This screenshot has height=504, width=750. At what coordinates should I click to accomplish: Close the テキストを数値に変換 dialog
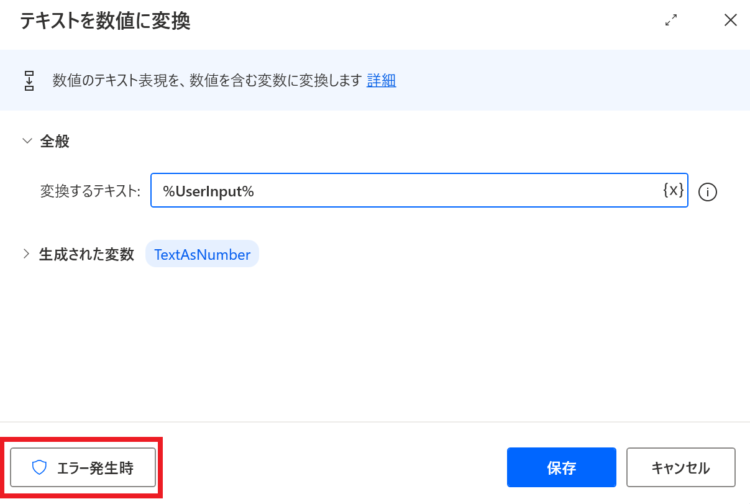(730, 20)
